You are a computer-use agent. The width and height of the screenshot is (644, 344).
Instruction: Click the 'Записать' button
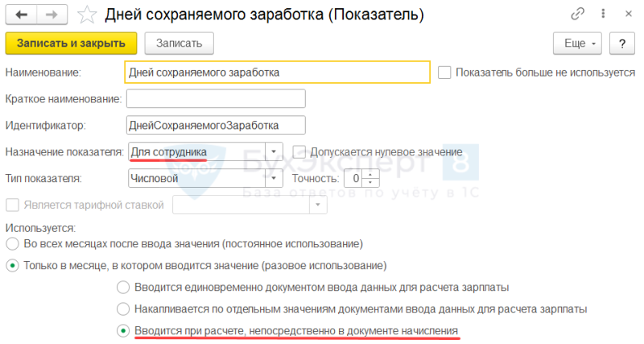click(x=179, y=44)
